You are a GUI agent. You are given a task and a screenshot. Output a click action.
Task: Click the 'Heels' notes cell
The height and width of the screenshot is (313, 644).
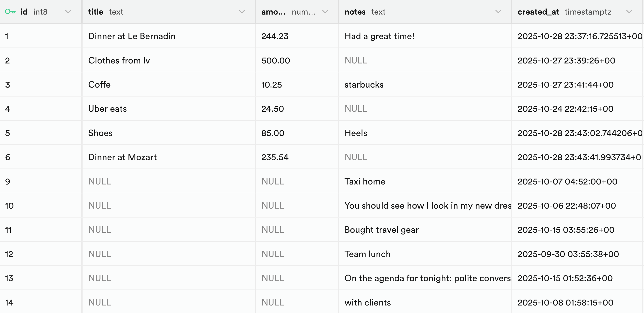(x=355, y=133)
